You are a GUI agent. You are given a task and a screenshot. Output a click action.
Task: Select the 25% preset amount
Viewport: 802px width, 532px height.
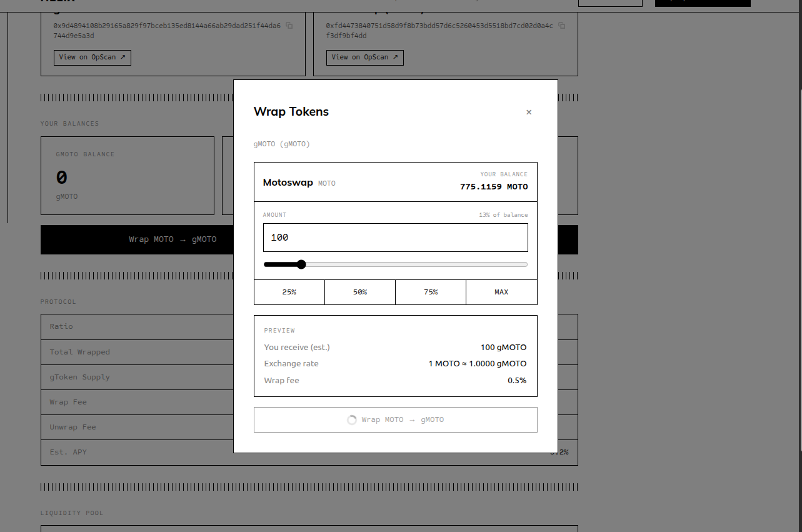point(289,292)
